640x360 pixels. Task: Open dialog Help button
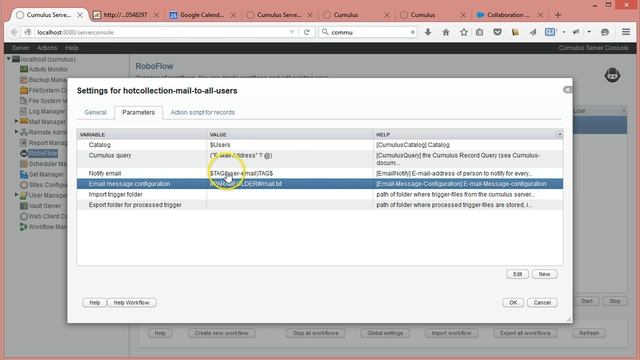tap(94, 302)
